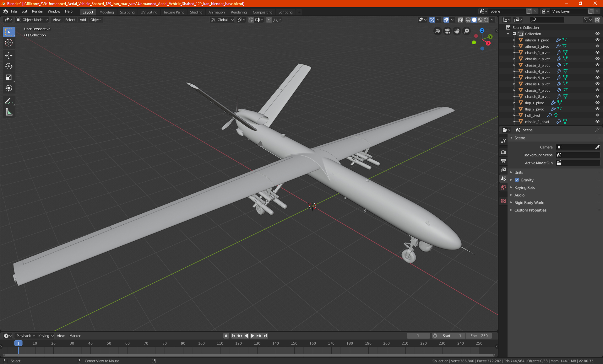The height and width of the screenshot is (364, 603).
Task: Open the Render menu
Action: [37, 11]
